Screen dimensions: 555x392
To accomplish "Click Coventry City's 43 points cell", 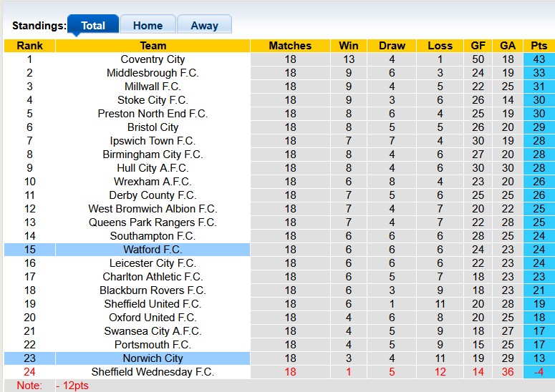I will point(539,59).
